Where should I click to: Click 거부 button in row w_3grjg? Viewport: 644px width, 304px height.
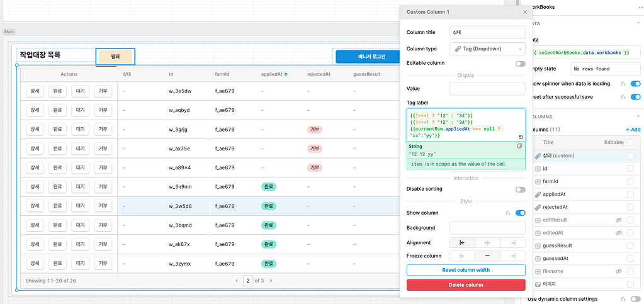click(x=102, y=130)
